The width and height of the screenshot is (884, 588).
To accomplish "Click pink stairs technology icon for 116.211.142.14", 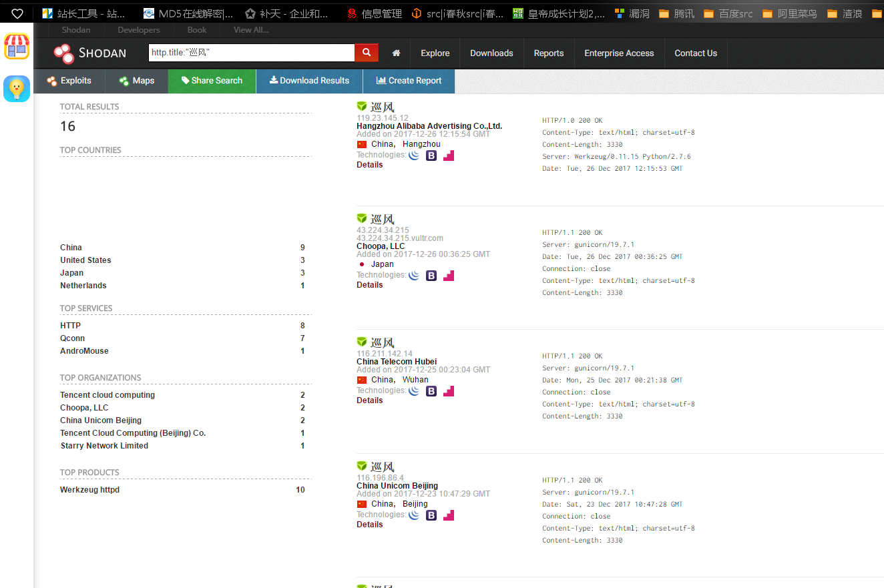I will click(449, 391).
